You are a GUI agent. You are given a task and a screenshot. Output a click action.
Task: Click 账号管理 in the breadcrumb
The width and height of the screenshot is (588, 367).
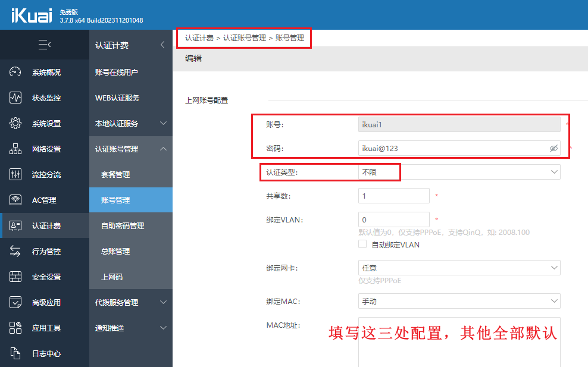point(290,38)
